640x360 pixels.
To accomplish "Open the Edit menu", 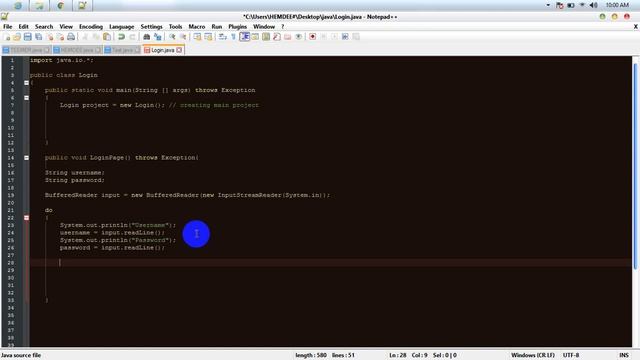I will (23, 27).
